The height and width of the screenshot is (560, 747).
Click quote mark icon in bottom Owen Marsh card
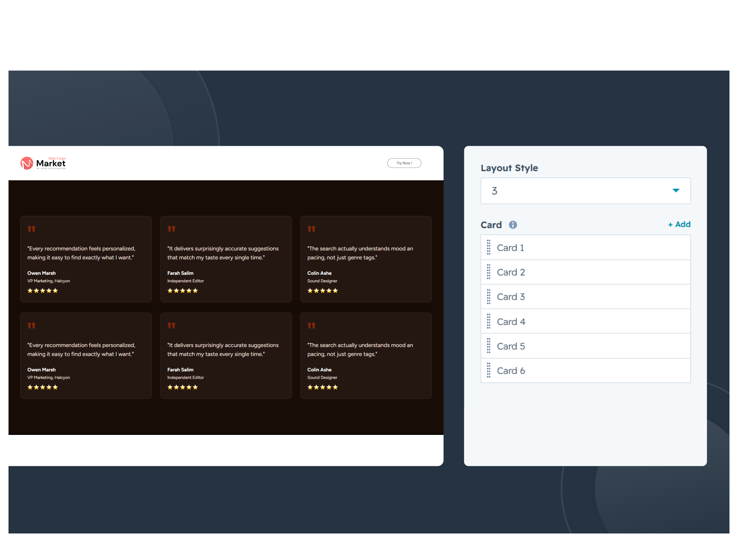[31, 326]
